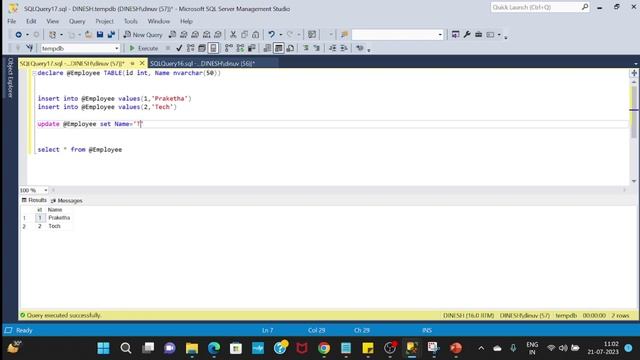Image resolution: width=640 pixels, height=360 pixels.
Task: Select the Praketha cell in results
Action: coord(59,218)
